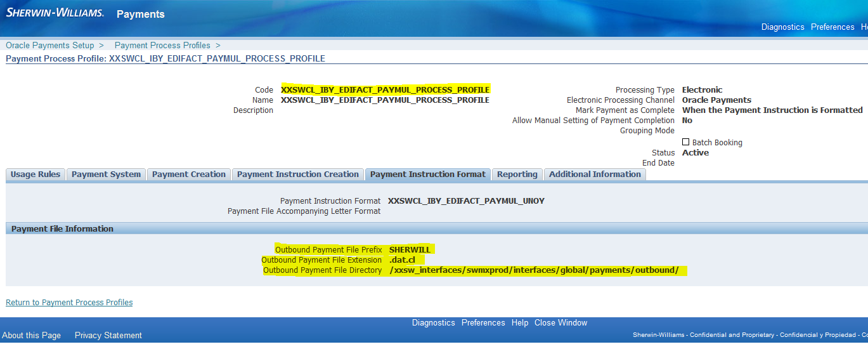
Task: Go to Oracle Payments Setup breadcrumb
Action: [x=50, y=46]
